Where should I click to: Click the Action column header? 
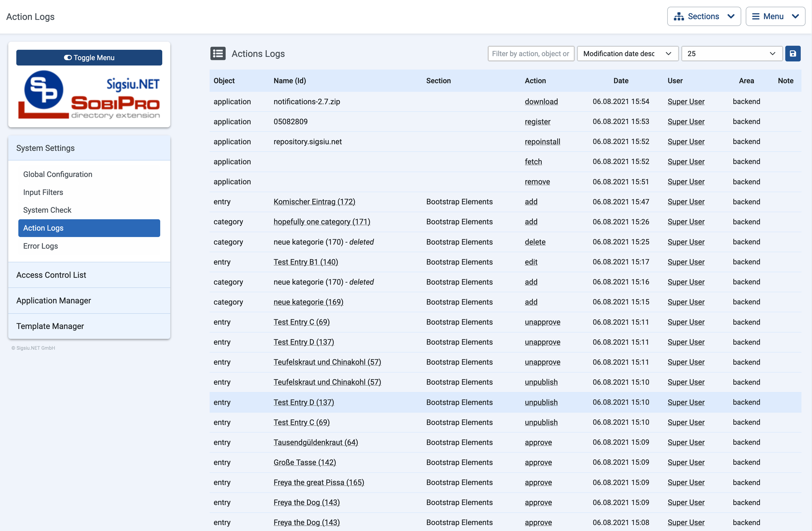pyautogui.click(x=535, y=81)
